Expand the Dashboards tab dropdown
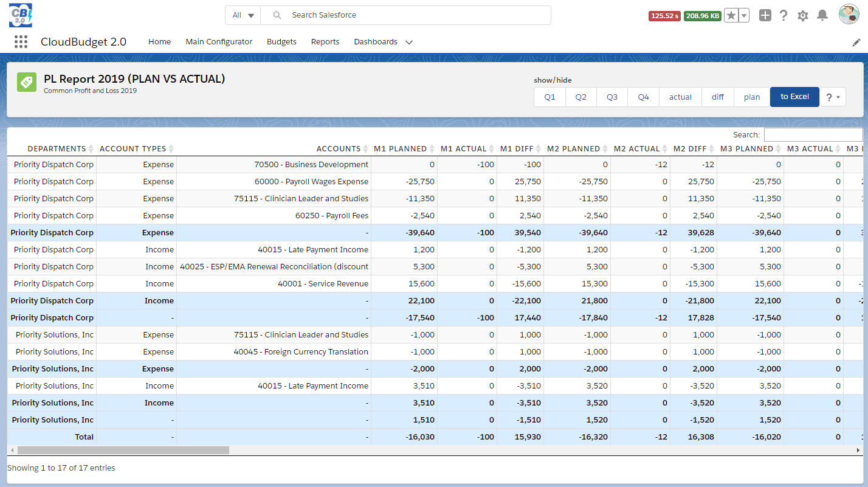The width and height of the screenshot is (868, 487). point(408,42)
